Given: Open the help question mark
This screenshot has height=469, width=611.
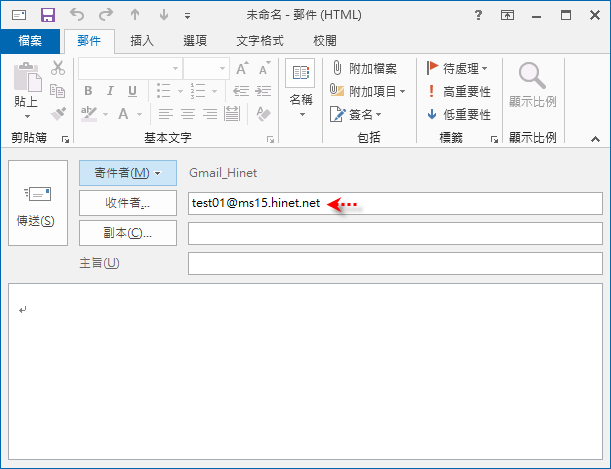Looking at the screenshot, I should coord(478,15).
